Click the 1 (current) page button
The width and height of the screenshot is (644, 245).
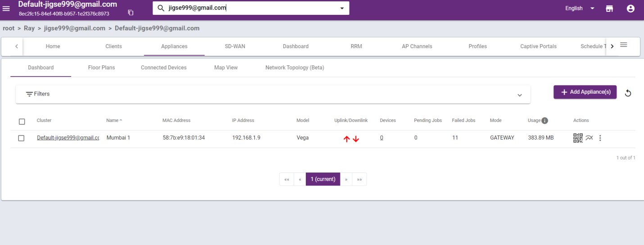coord(323,179)
